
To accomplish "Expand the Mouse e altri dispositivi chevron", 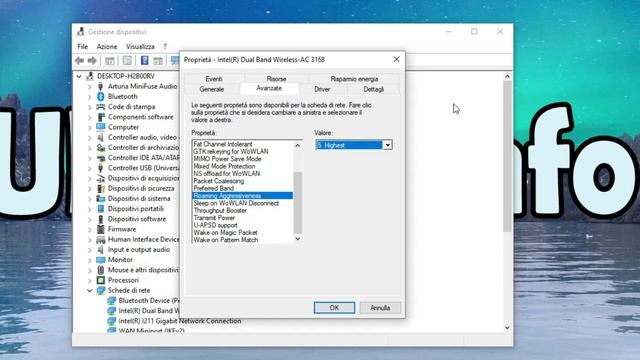I will tap(89, 270).
